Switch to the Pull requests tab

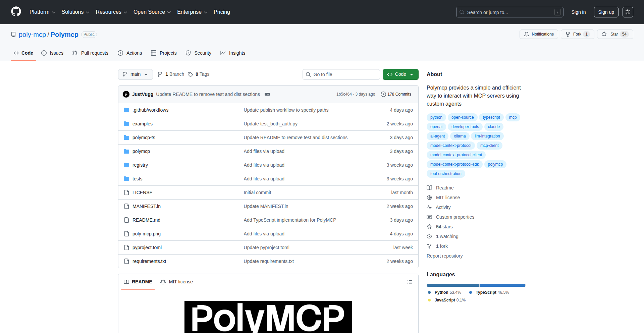[x=90, y=53]
